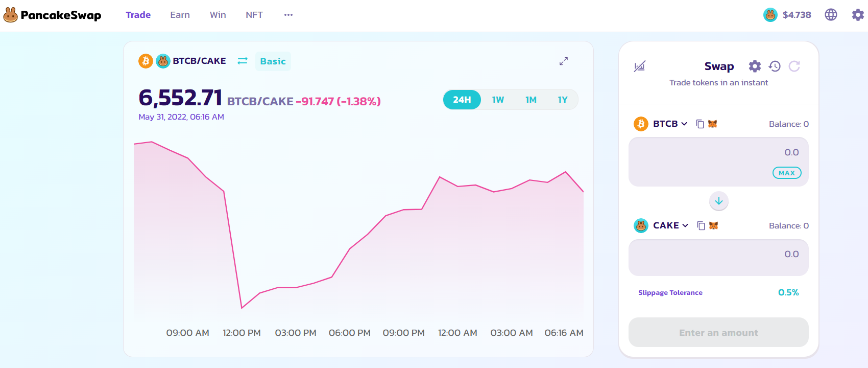The width and height of the screenshot is (868, 368).
Task: Select the 1W chart range
Action: pyautogui.click(x=498, y=100)
